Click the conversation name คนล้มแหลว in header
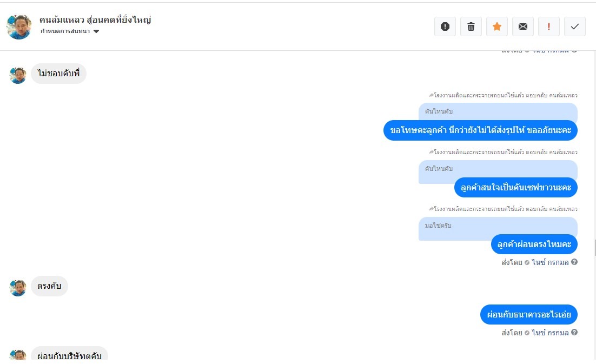The image size is (596, 364). [95, 20]
